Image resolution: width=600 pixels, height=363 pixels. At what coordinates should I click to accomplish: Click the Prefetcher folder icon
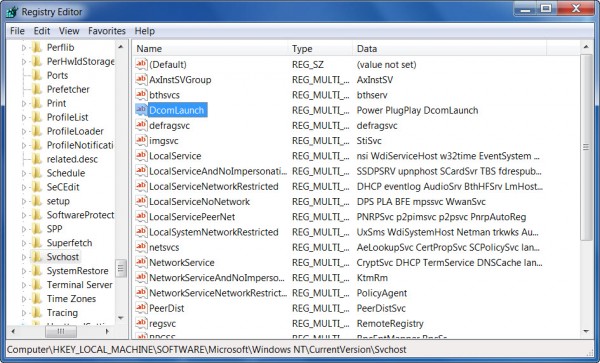37,89
